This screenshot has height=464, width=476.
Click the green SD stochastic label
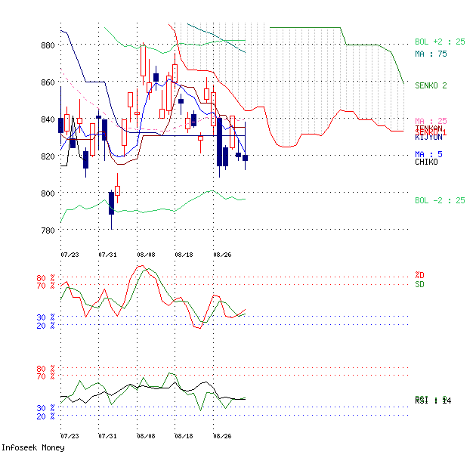[419, 284]
